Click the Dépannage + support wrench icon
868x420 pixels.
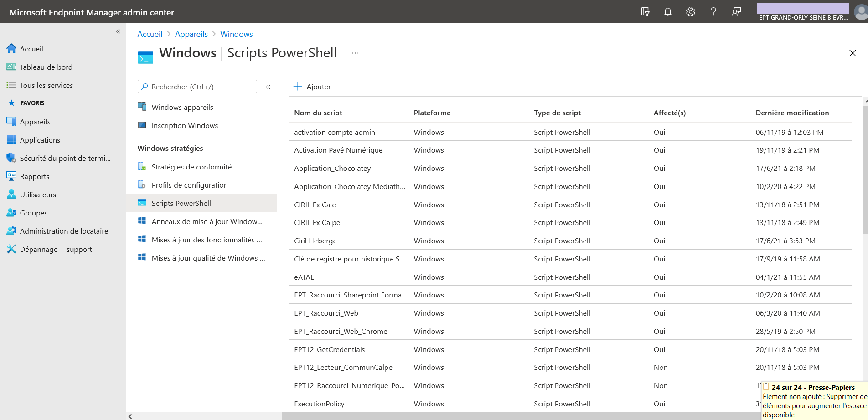(x=11, y=249)
